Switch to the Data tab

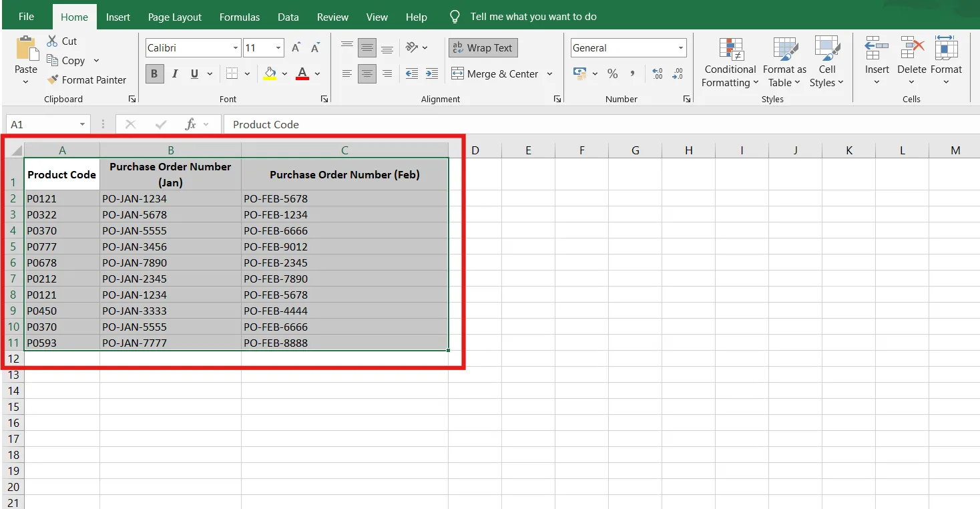pos(288,17)
